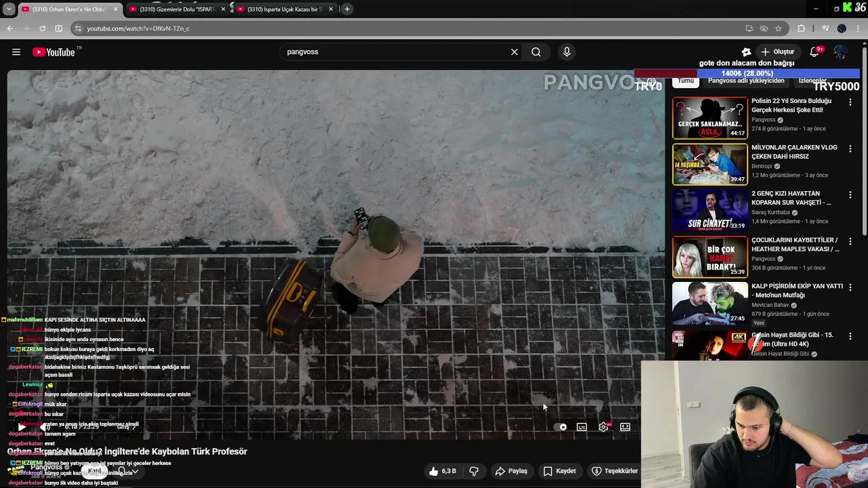
Task: Close the 'Gizemlerle Dolu ISPARTA' tab
Action: [223, 9]
